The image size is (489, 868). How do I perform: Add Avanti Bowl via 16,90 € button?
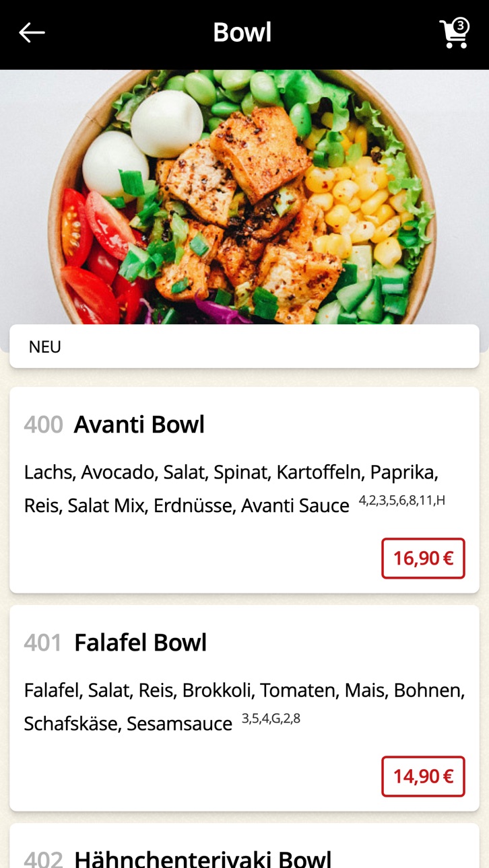[423, 558]
